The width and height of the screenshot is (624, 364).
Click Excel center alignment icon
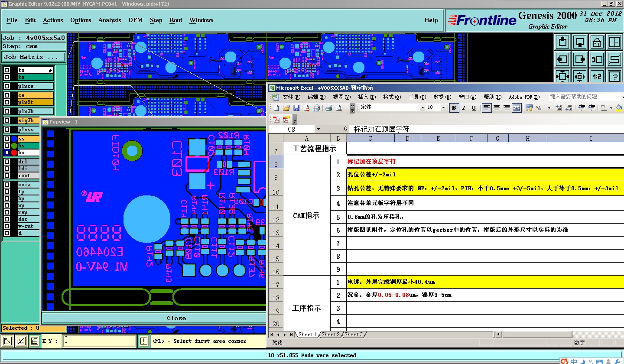tap(497, 108)
